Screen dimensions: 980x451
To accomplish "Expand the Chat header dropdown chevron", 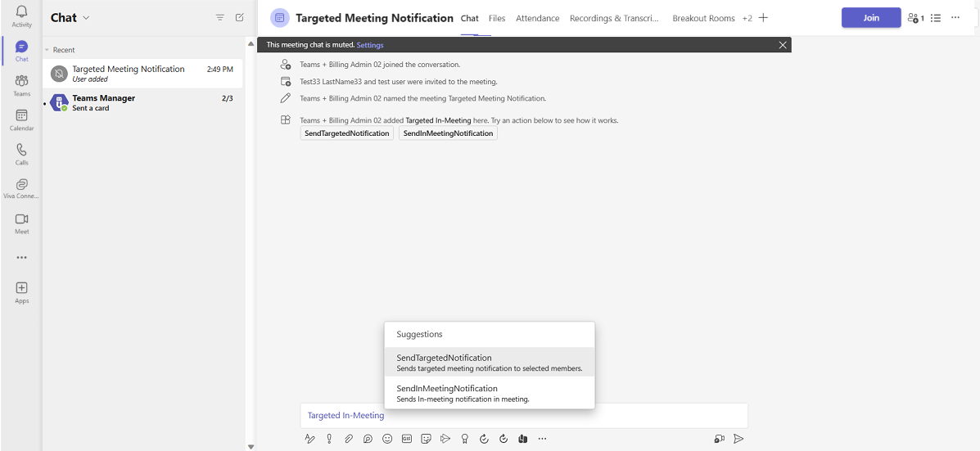I will [86, 18].
